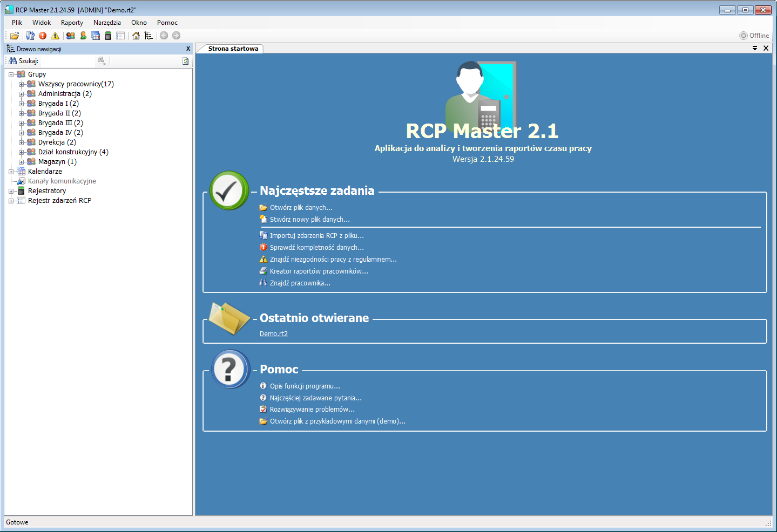Close the Drzewo nawigacji panel

click(188, 49)
